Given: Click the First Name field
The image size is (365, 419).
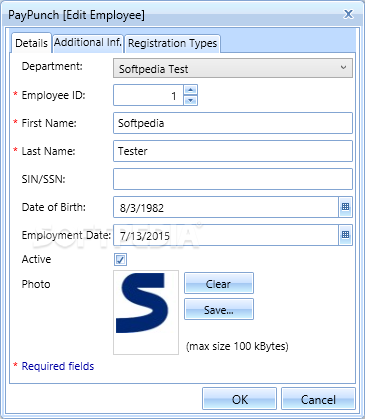Looking at the screenshot, I should coord(233,123).
